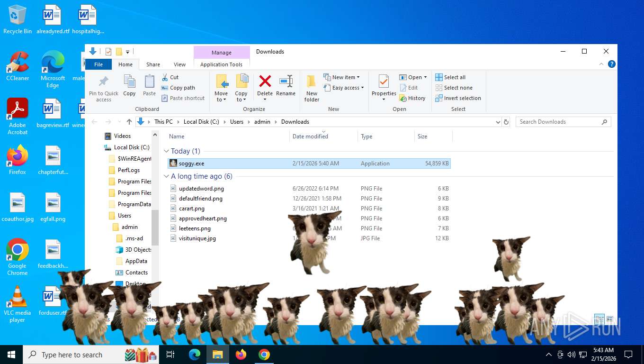
Task: Switch to the Home ribbon tab
Action: (x=125, y=64)
